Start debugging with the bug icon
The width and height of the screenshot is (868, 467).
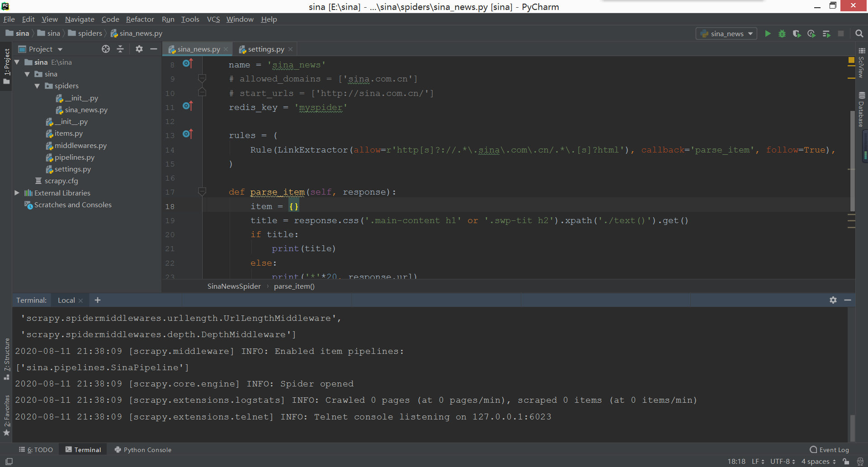(x=782, y=33)
